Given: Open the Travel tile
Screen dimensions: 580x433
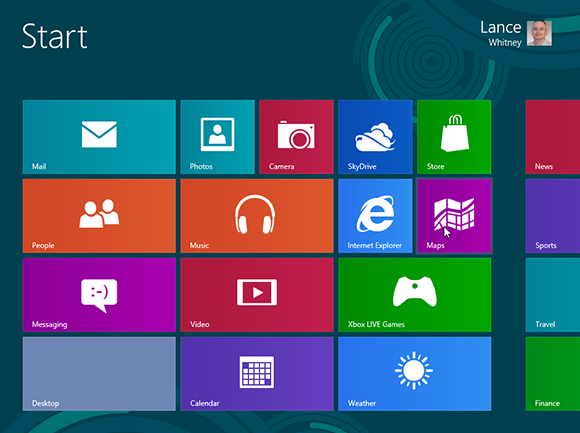Looking at the screenshot, I should (x=553, y=295).
